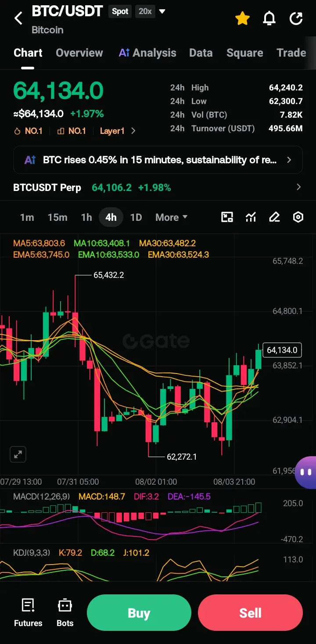Select the 20x leverage badge
Viewport: 316px width, 644px height.
145,11
